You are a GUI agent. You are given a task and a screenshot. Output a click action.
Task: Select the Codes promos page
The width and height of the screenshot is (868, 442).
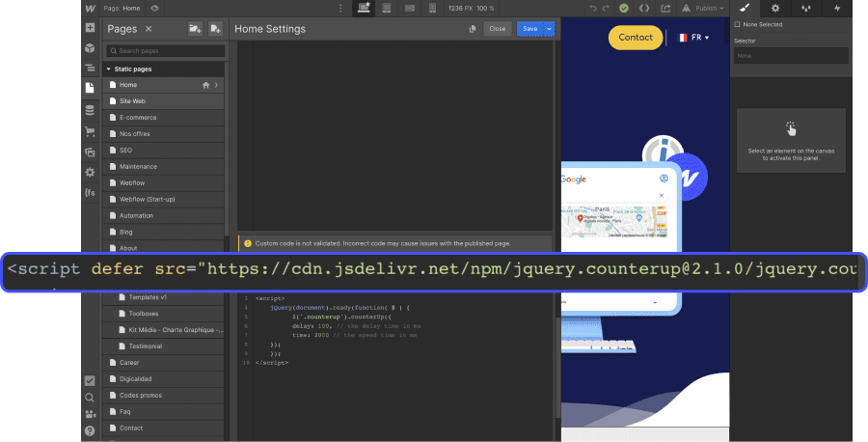pyautogui.click(x=163, y=395)
